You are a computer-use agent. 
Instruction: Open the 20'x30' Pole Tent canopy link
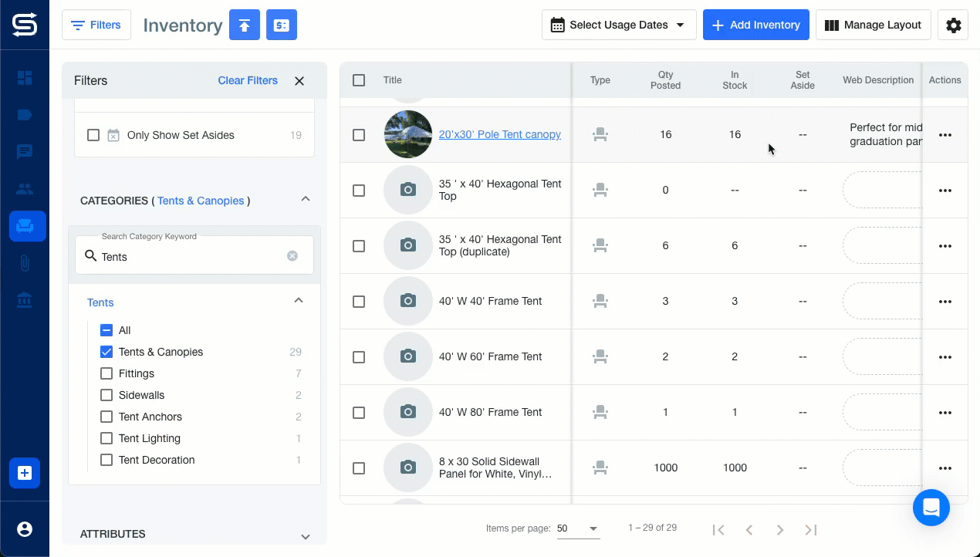[x=500, y=134]
